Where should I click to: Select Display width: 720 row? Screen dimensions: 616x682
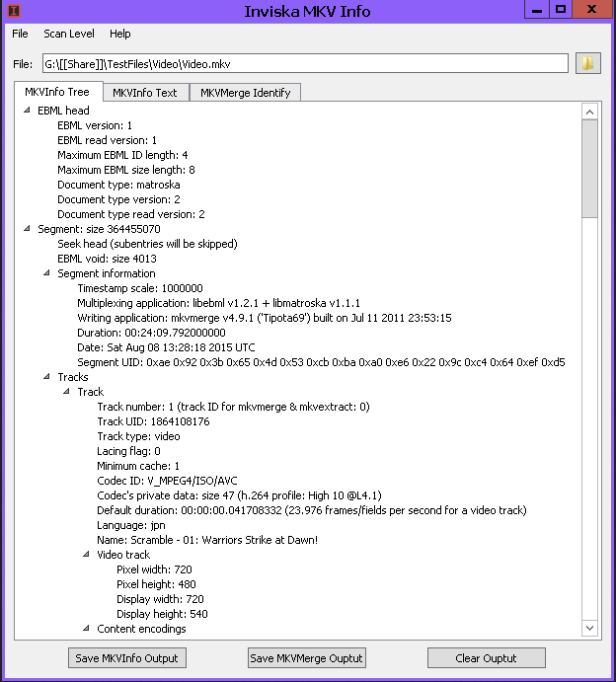160,598
